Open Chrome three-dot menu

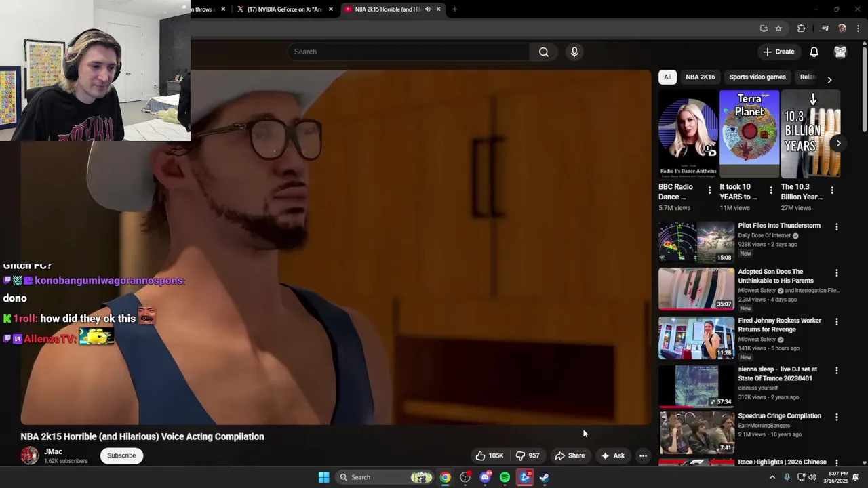pyautogui.click(x=858, y=28)
